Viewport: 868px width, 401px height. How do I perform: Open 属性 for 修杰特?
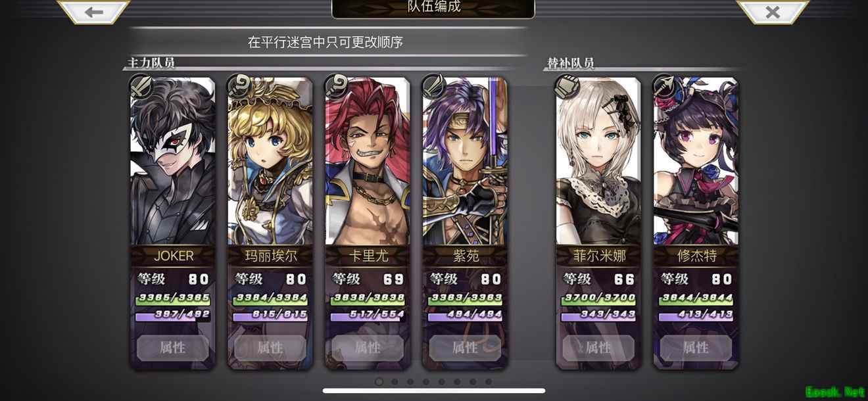click(x=696, y=348)
